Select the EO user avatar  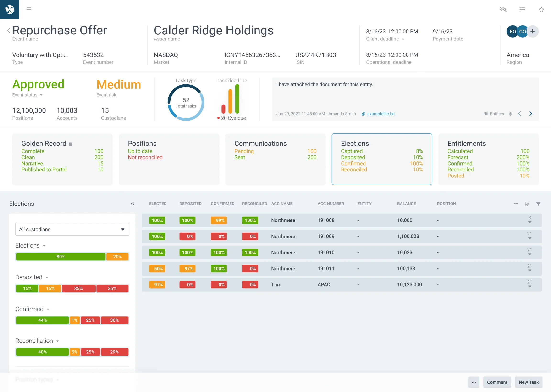[512, 31]
